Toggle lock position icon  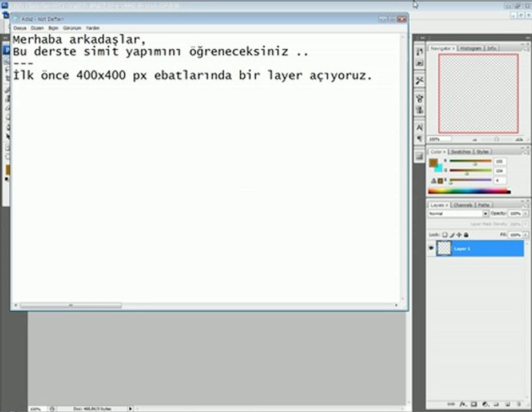(x=459, y=235)
